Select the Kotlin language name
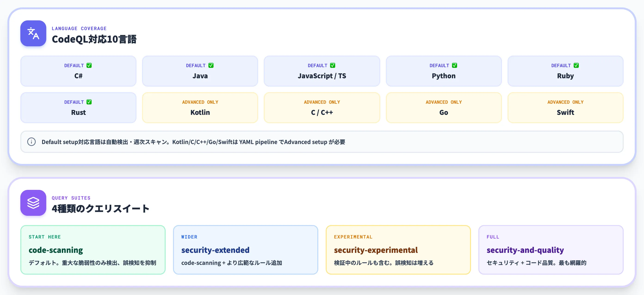644x295 pixels. pyautogui.click(x=200, y=112)
